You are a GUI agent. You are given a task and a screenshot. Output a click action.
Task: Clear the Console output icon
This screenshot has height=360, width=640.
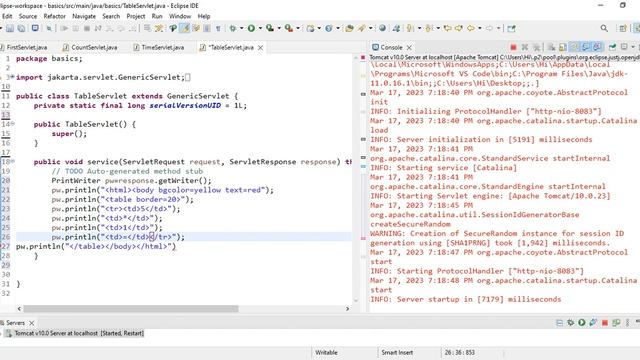(551, 47)
